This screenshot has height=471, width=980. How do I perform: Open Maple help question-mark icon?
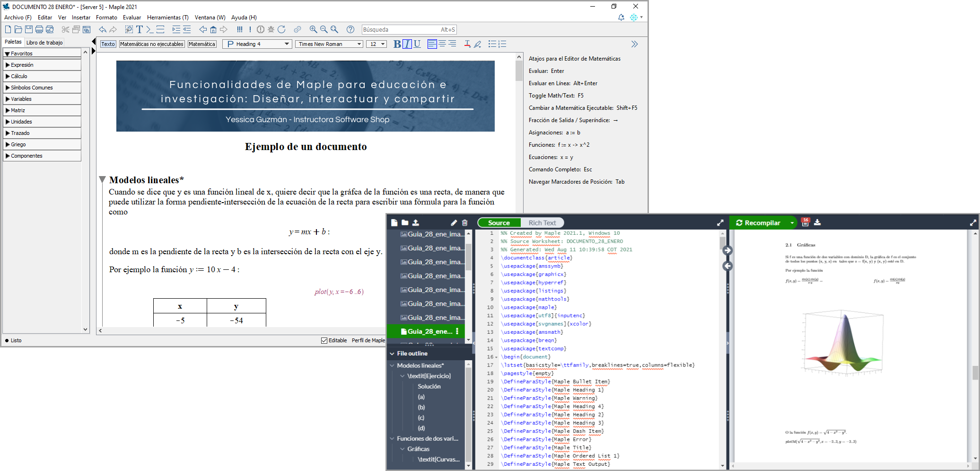point(350,29)
